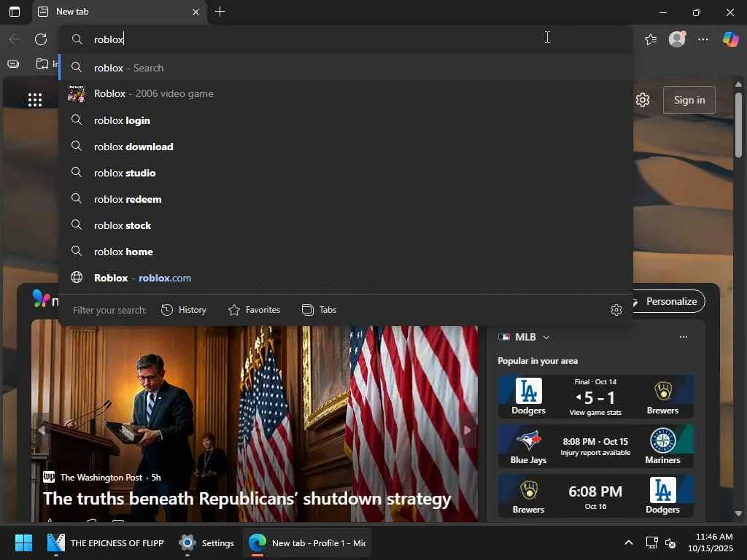Choose the 'roblox home' suggestion
The image size is (747, 560).
[347, 251]
